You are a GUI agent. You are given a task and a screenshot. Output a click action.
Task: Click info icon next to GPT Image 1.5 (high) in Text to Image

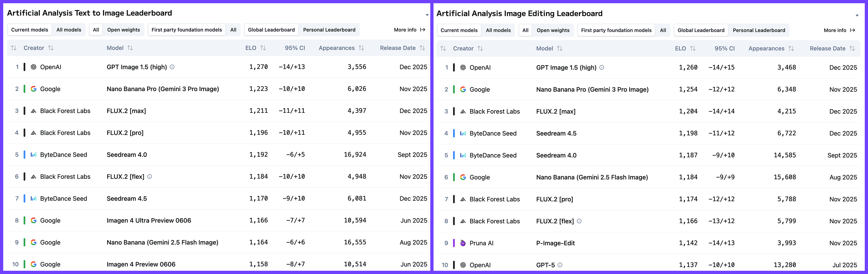click(172, 67)
